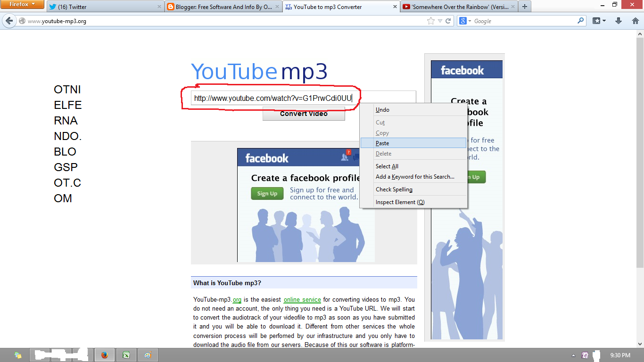The width and height of the screenshot is (644, 362).
Task: Open the orange Firefox menu button
Action: click(22, 4)
